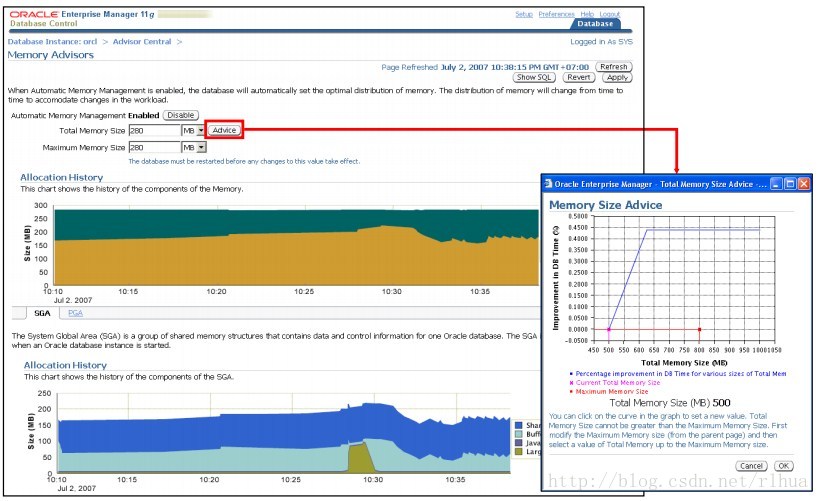
Task: Click the Logout link
Action: [610, 14]
